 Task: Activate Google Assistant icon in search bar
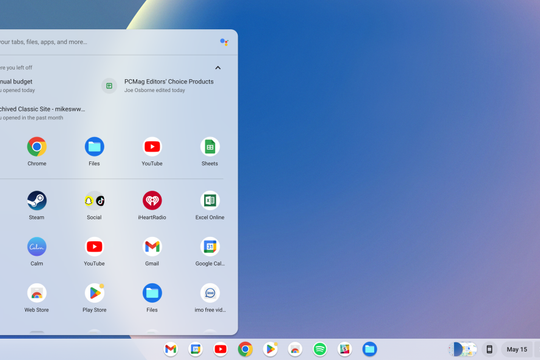pyautogui.click(x=224, y=42)
